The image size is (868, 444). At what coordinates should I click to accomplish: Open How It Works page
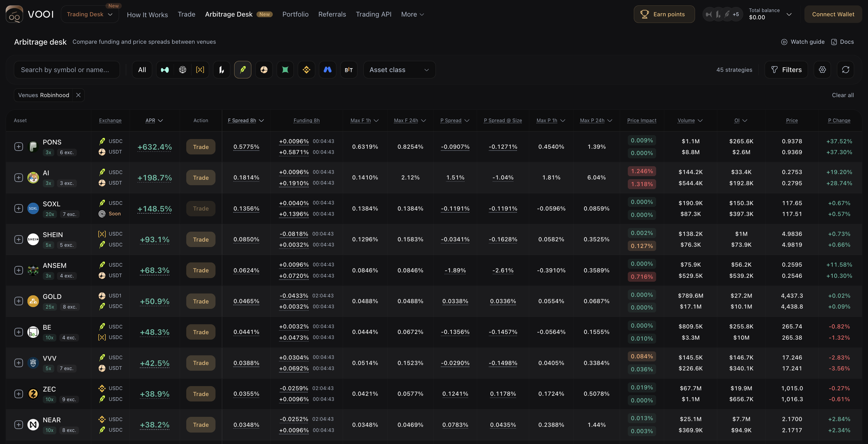pyautogui.click(x=147, y=14)
